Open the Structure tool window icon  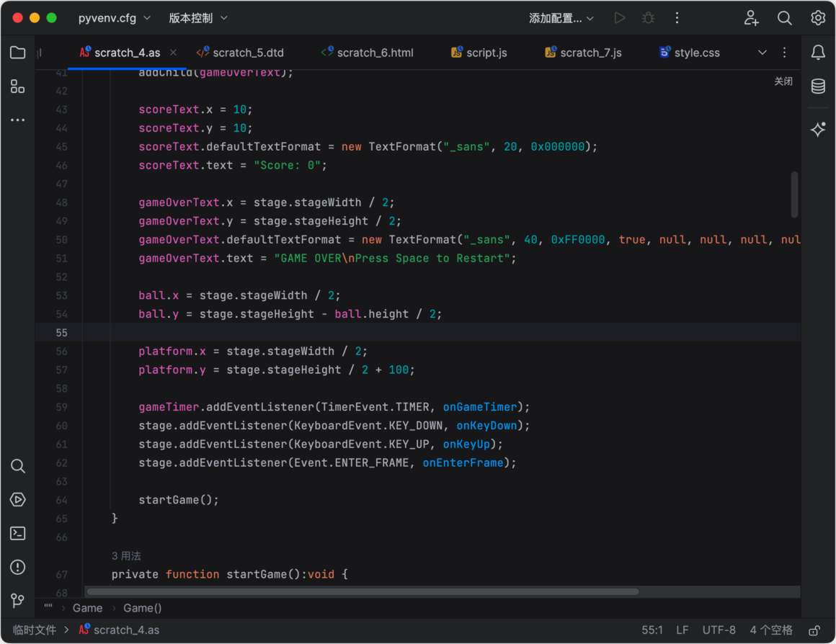pos(17,86)
